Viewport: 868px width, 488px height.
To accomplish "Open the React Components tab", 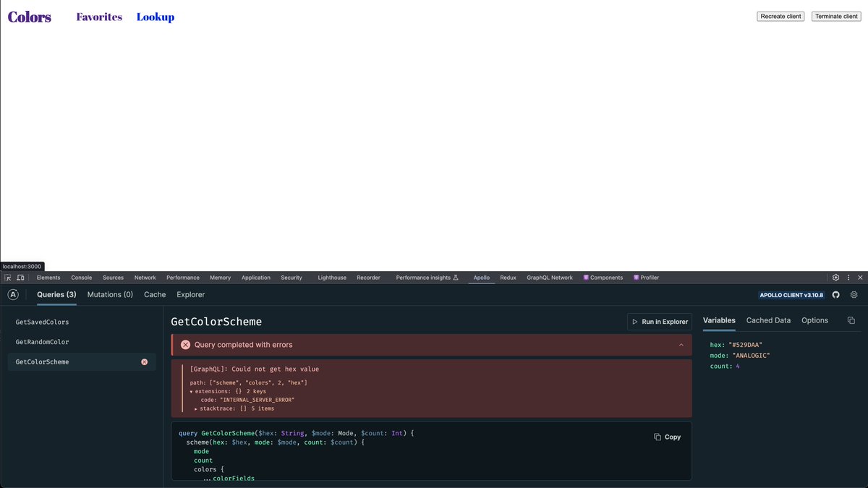I will [603, 278].
